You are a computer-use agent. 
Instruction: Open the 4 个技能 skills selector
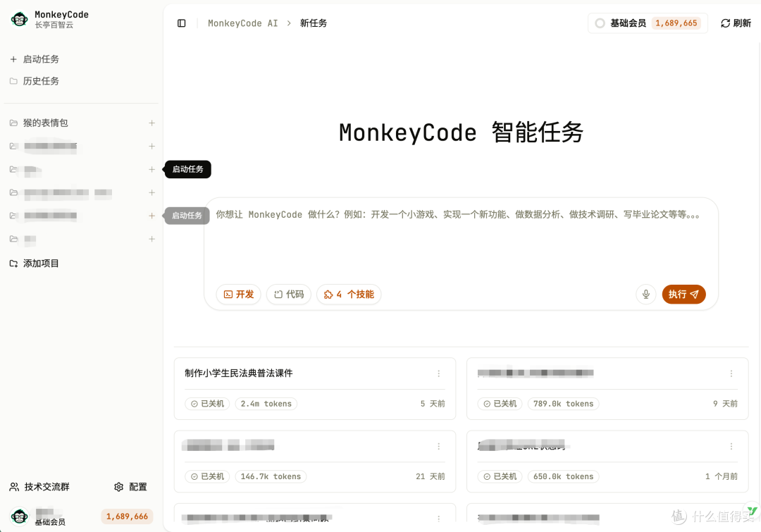pos(349,295)
